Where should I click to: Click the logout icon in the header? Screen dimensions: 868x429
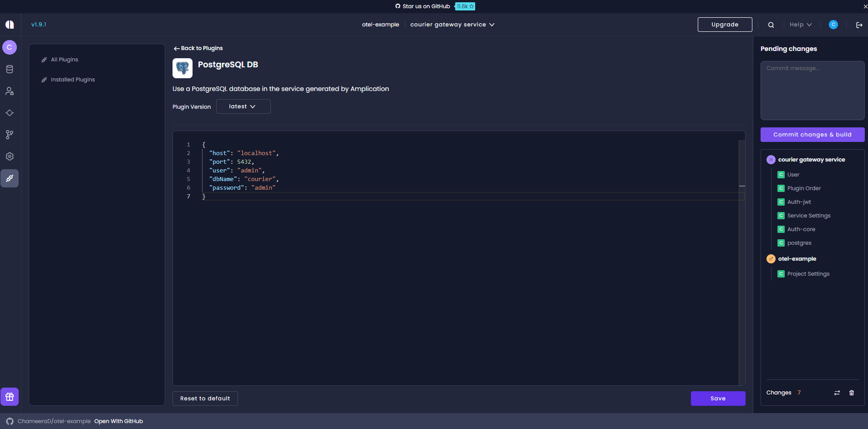[x=859, y=25]
